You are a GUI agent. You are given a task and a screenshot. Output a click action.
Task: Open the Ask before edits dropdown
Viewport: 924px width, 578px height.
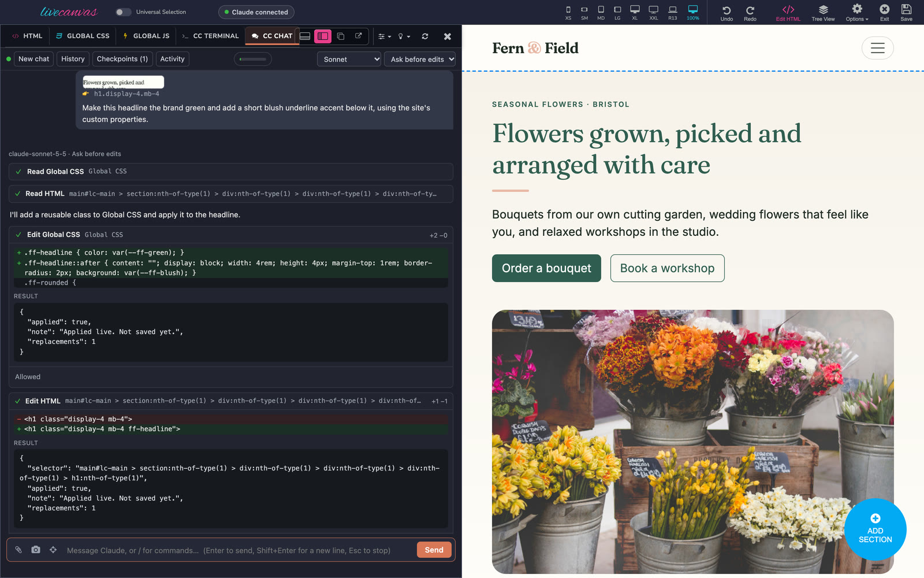(x=420, y=59)
